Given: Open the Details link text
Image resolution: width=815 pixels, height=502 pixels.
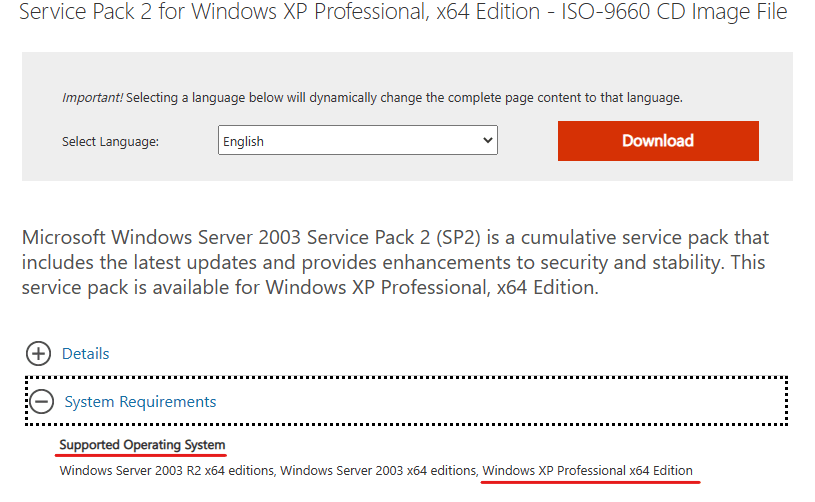Looking at the screenshot, I should (86, 354).
